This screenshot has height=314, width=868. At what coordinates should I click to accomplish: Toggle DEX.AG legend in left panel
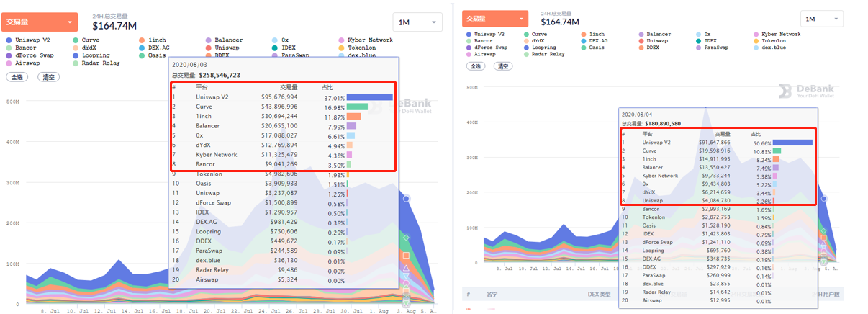point(154,48)
